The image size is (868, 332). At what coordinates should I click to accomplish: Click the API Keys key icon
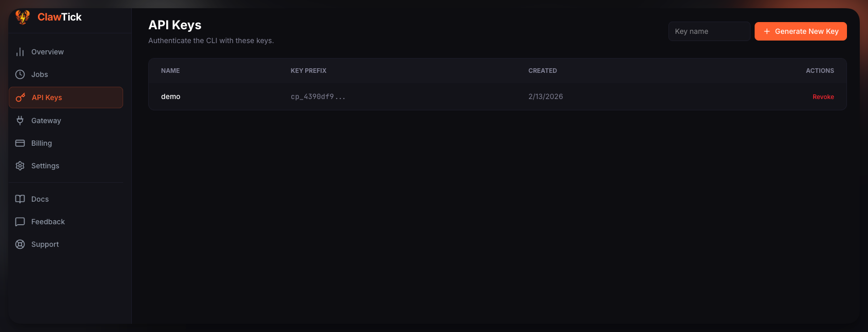[21, 97]
